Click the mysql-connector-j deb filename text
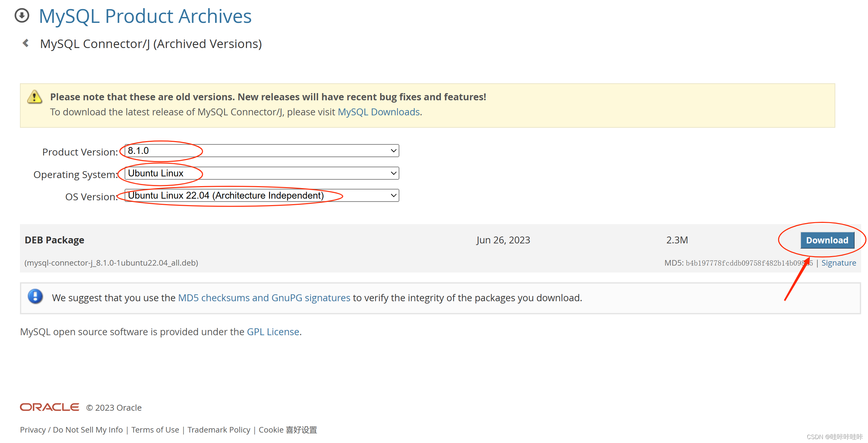 (x=111, y=263)
